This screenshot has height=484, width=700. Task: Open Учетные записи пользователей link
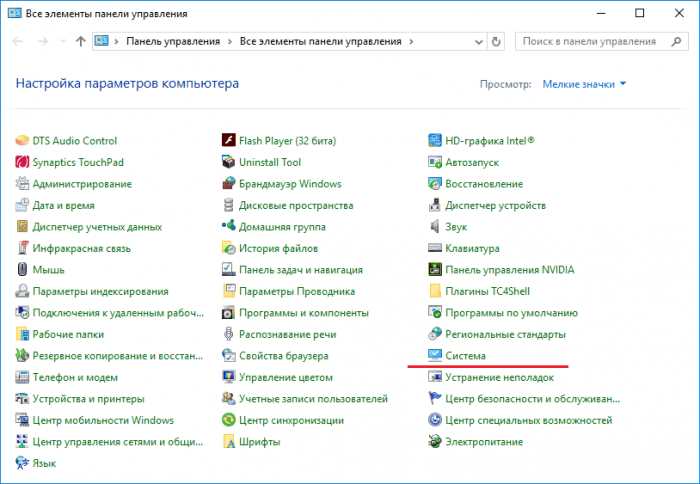pyautogui.click(x=313, y=399)
